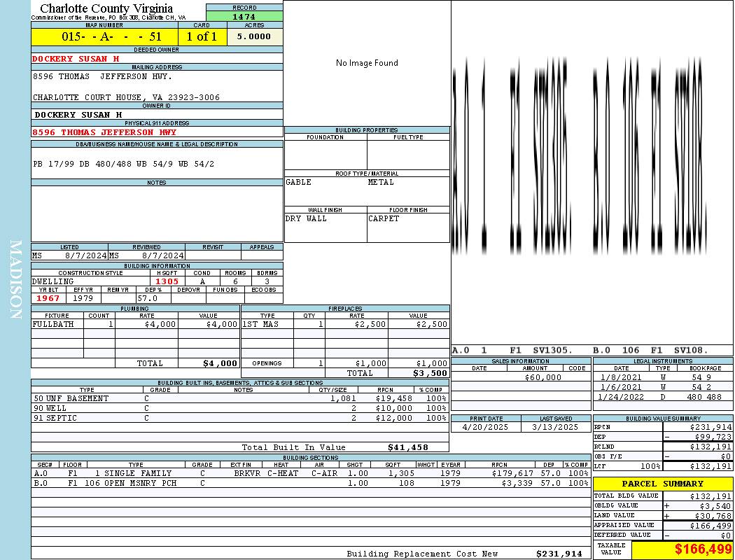735x560 pixels.
Task: Click 1 SINGLE FAMILY section type
Action: [x=133, y=473]
